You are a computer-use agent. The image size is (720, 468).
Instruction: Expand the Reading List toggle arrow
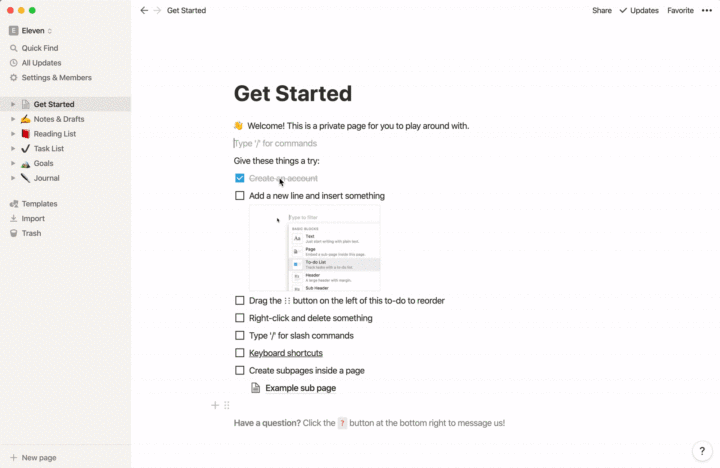(x=13, y=133)
